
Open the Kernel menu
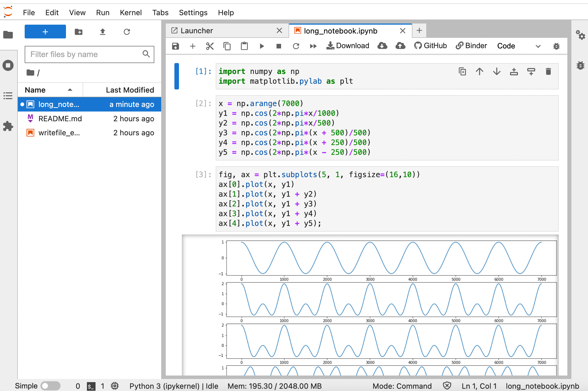(130, 12)
